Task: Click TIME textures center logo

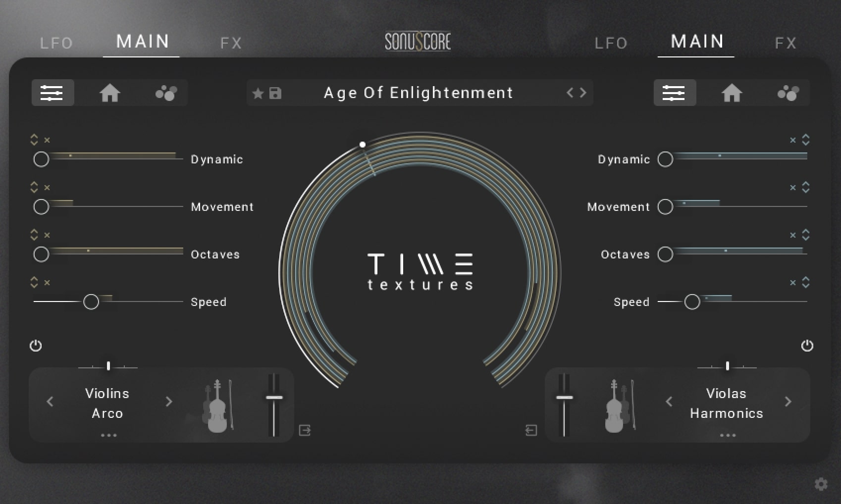Action: click(x=420, y=271)
